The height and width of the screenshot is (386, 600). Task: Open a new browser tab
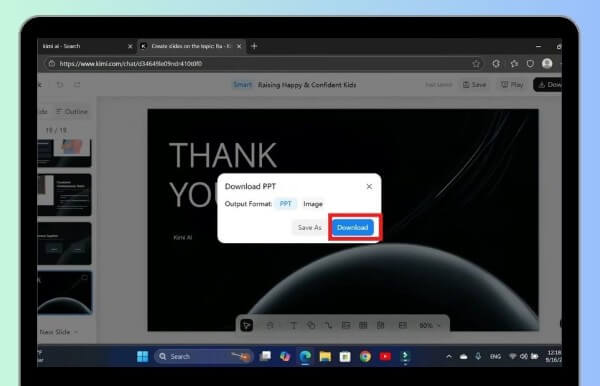click(x=254, y=46)
